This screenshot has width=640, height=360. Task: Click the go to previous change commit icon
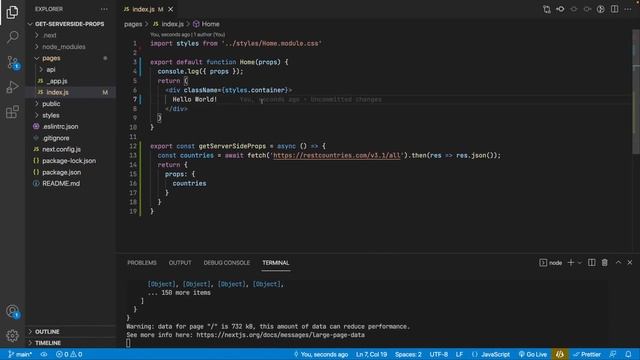tap(560, 9)
